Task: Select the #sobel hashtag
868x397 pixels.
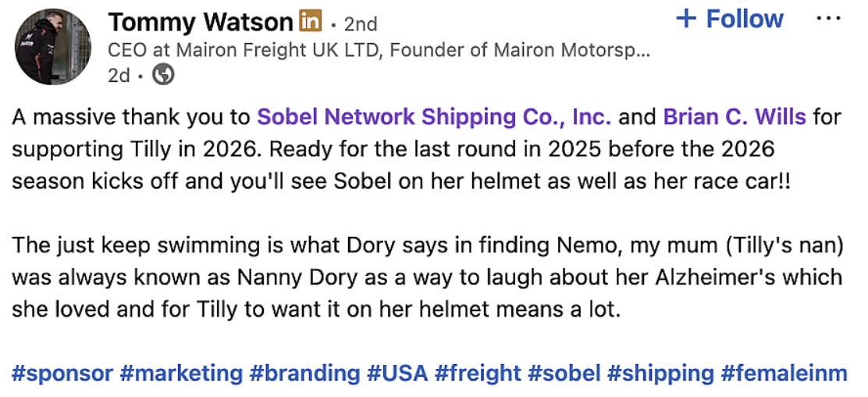Action: pyautogui.click(x=564, y=373)
